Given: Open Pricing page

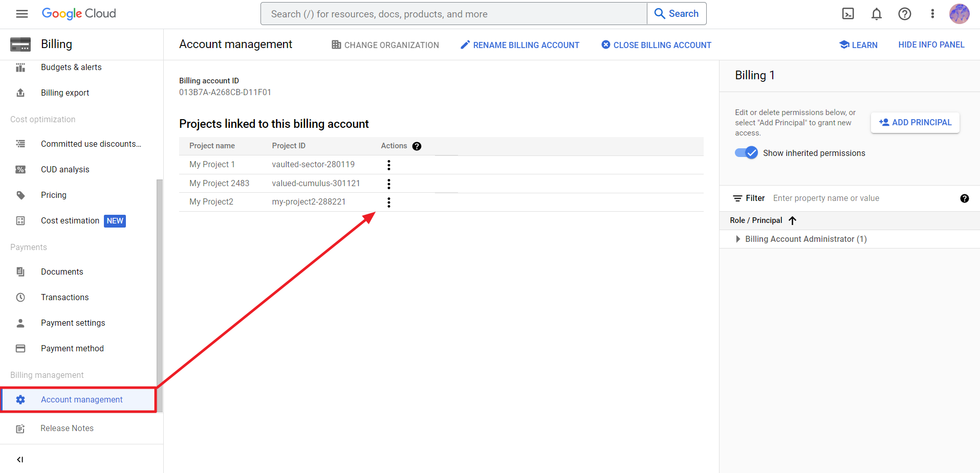Looking at the screenshot, I should click(54, 195).
